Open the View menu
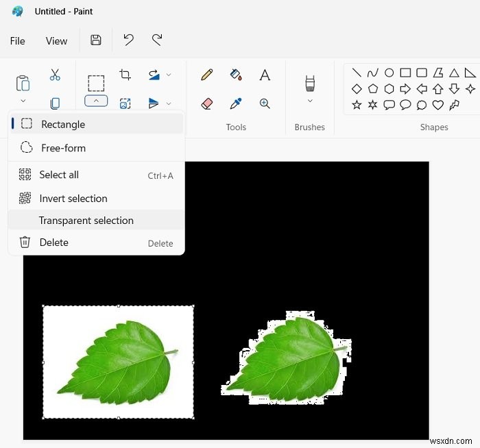This screenshot has height=448, width=480. click(x=56, y=41)
